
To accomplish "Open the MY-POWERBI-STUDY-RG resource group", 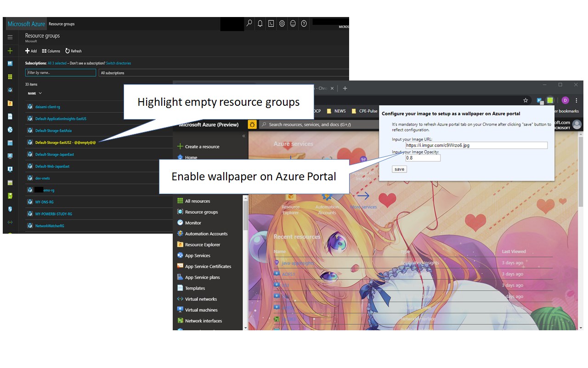I will pyautogui.click(x=54, y=214).
